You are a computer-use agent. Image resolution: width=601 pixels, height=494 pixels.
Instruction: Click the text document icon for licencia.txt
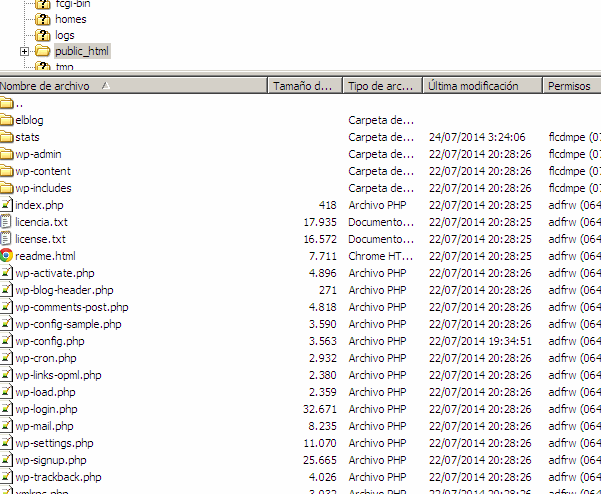[x=7, y=222]
